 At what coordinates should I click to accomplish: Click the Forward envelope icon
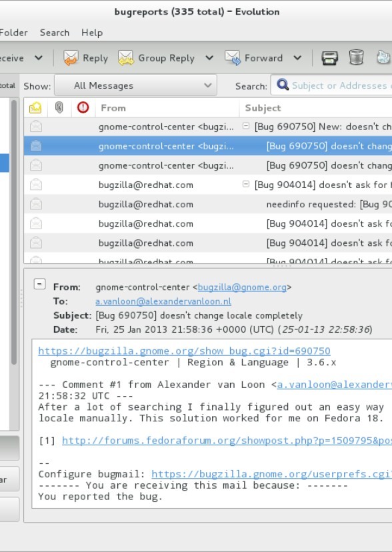click(233, 58)
